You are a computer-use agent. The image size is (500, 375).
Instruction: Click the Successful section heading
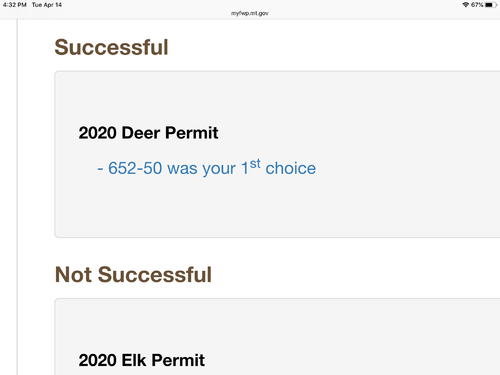pyautogui.click(x=111, y=47)
